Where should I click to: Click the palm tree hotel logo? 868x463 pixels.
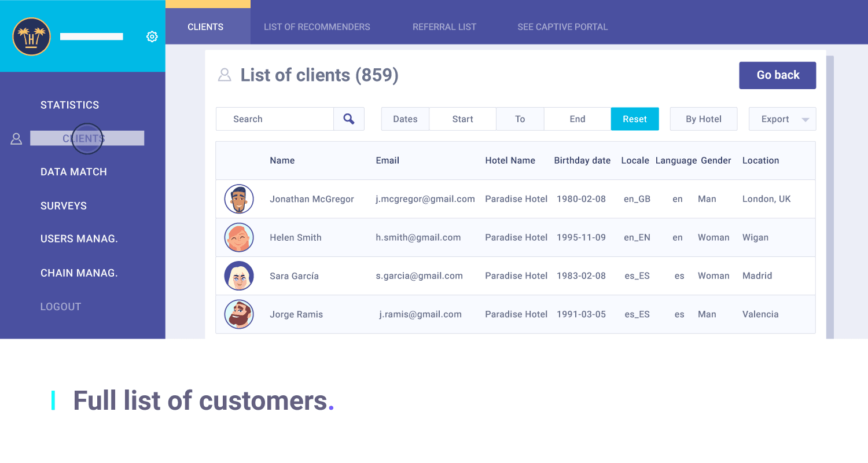click(31, 36)
